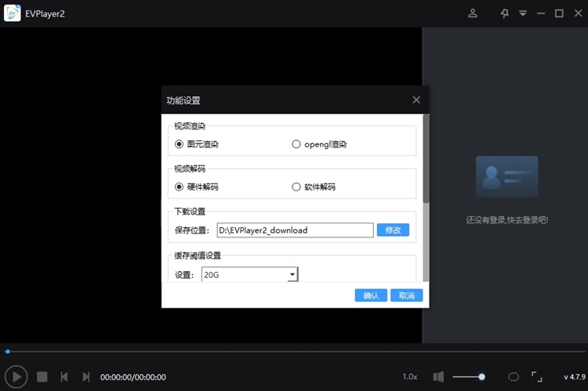Click the 下载设置 group label
Screen dimensions: 588x391
pos(190,212)
